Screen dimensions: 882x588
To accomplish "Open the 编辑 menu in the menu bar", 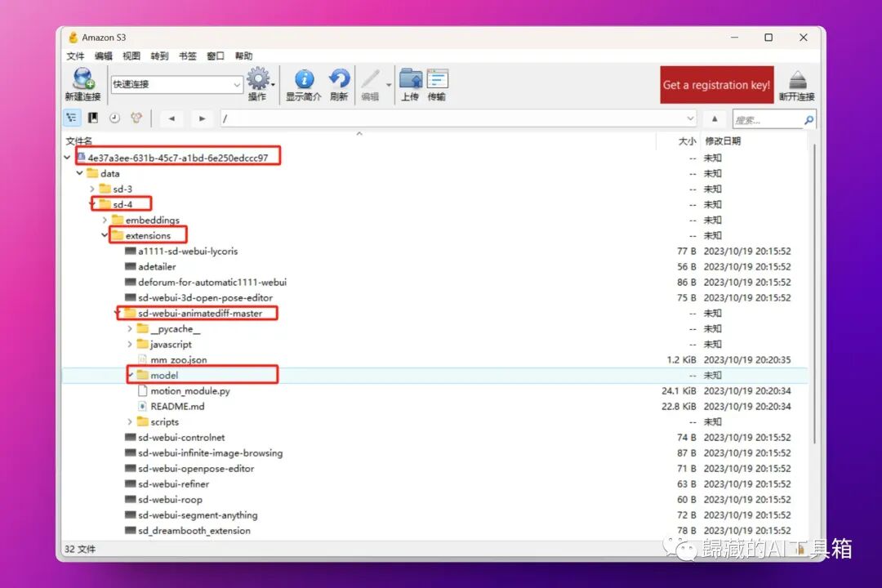I will point(104,56).
